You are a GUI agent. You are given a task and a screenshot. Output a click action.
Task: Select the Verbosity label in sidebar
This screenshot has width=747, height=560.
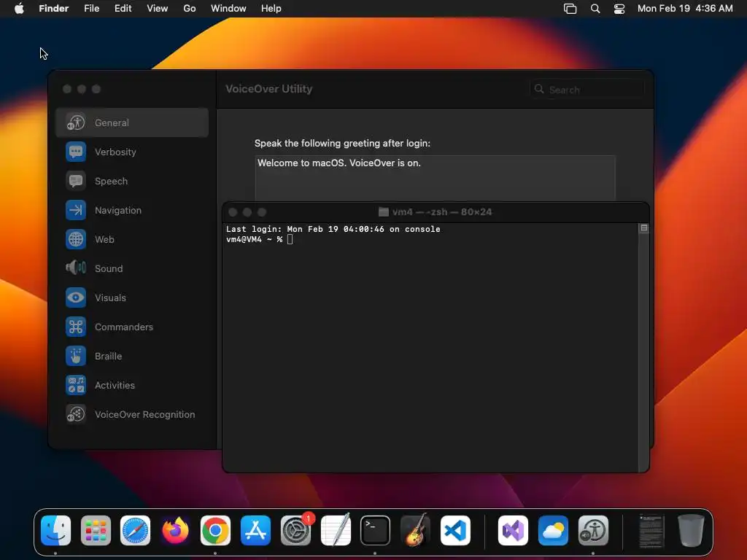pos(115,152)
